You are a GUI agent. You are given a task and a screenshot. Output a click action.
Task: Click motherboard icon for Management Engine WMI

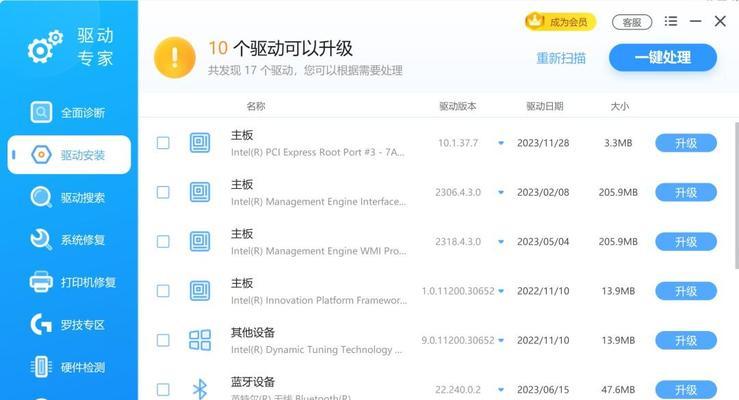(x=200, y=241)
